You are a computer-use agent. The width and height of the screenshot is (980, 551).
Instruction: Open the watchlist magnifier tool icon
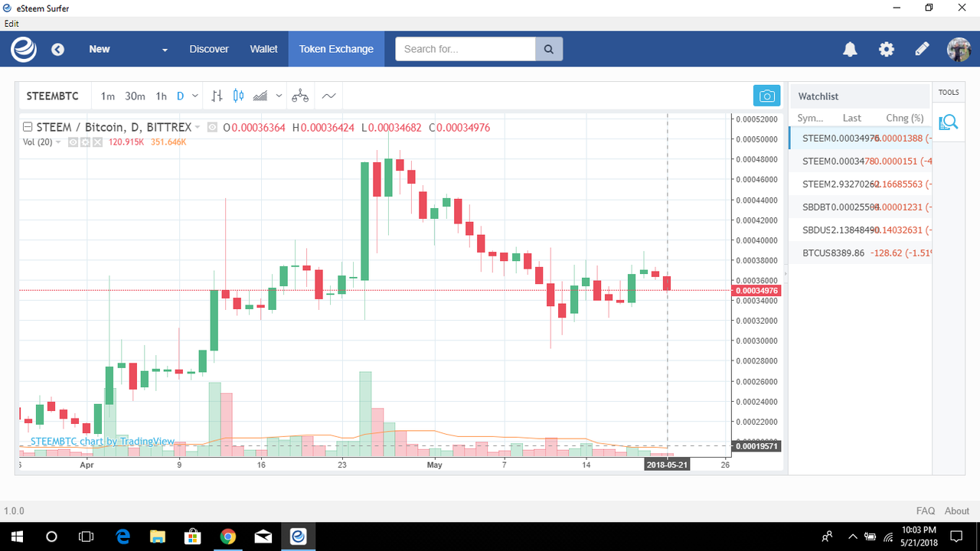click(948, 122)
